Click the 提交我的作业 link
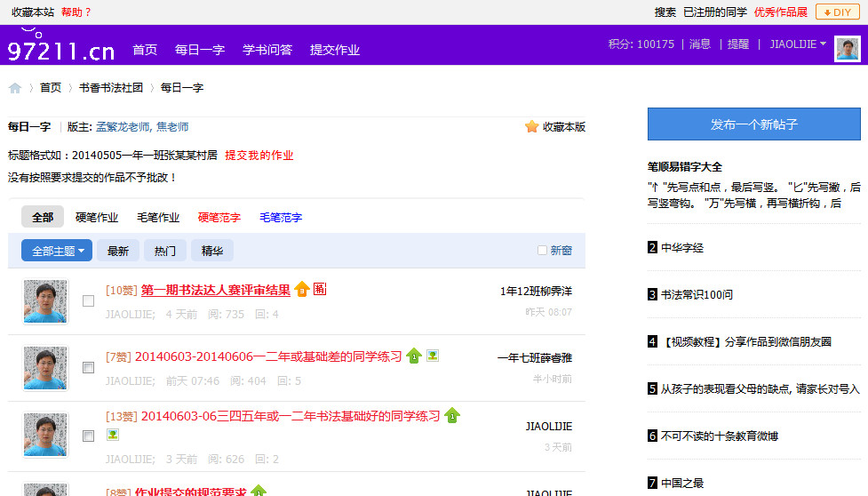This screenshot has height=496, width=868. tap(259, 156)
